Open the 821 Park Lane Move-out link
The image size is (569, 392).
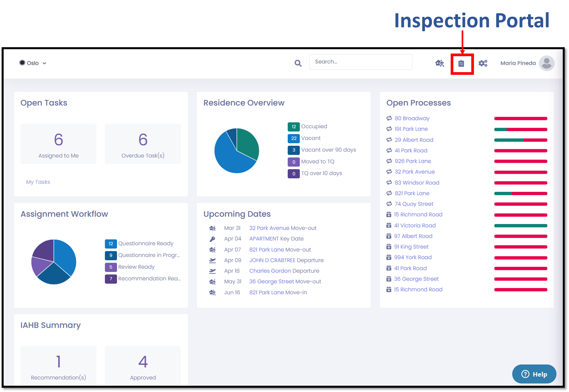pyautogui.click(x=280, y=249)
